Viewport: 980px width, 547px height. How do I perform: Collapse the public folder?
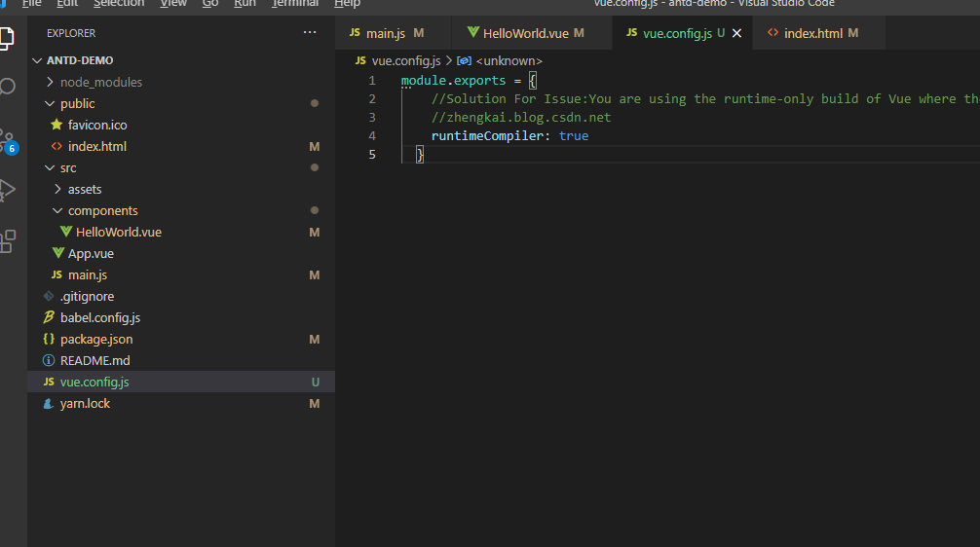[50, 103]
